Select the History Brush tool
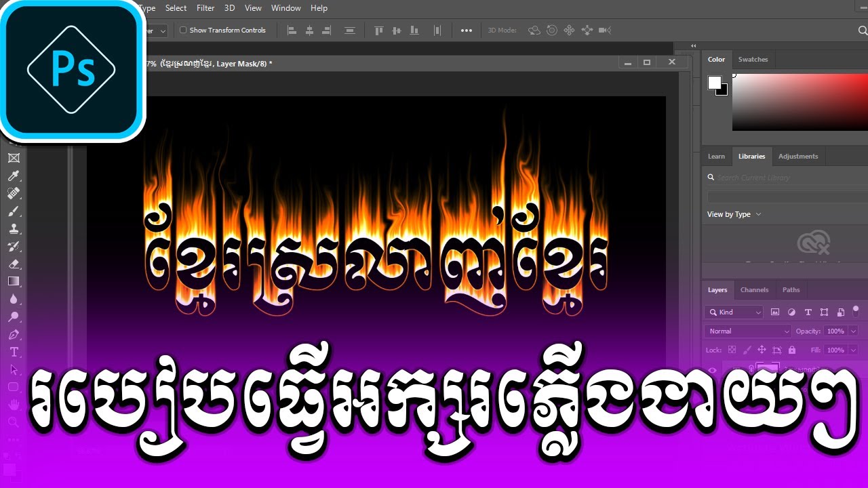868x488 pixels. pyautogui.click(x=14, y=246)
